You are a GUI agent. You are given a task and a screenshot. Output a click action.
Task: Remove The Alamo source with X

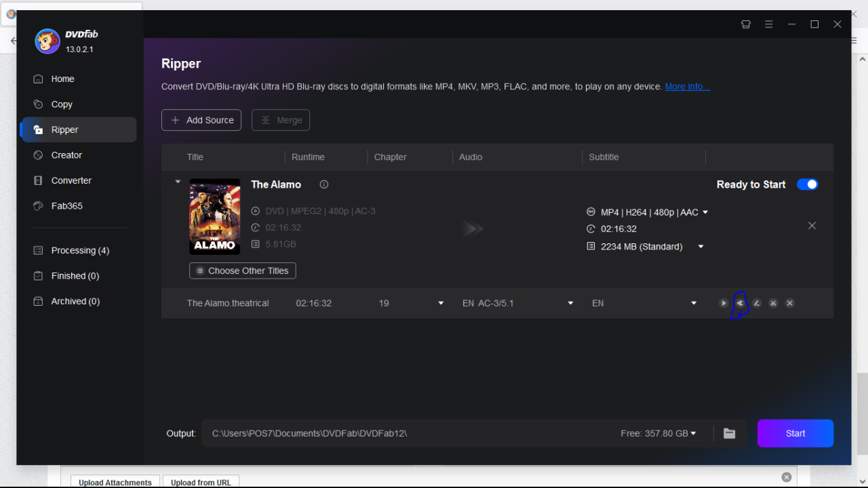point(812,226)
